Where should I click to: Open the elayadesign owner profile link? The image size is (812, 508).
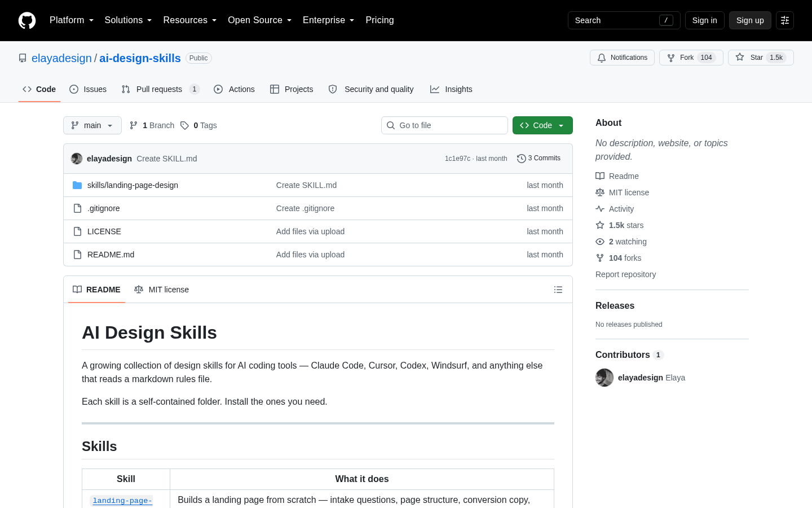pyautogui.click(x=61, y=58)
